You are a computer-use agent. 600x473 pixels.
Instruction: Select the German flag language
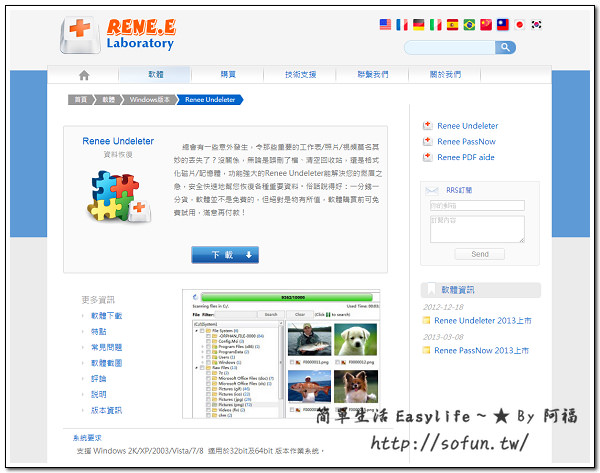419,24
